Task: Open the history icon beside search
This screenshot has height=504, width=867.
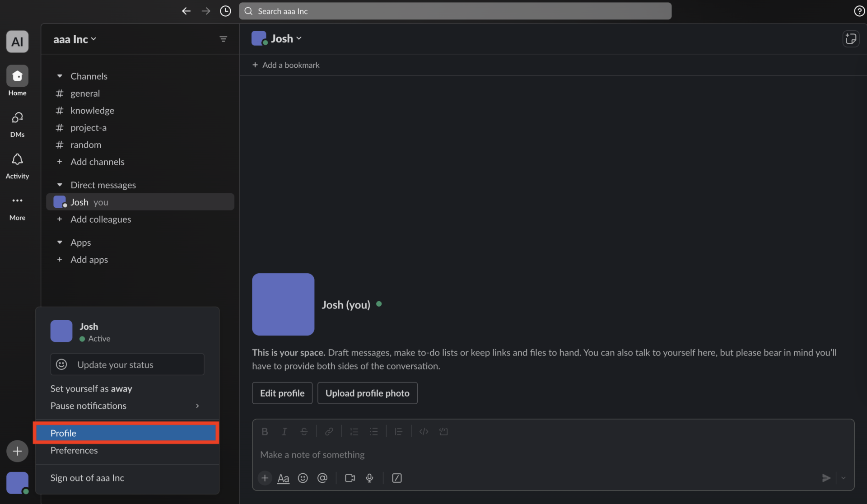Action: click(225, 11)
